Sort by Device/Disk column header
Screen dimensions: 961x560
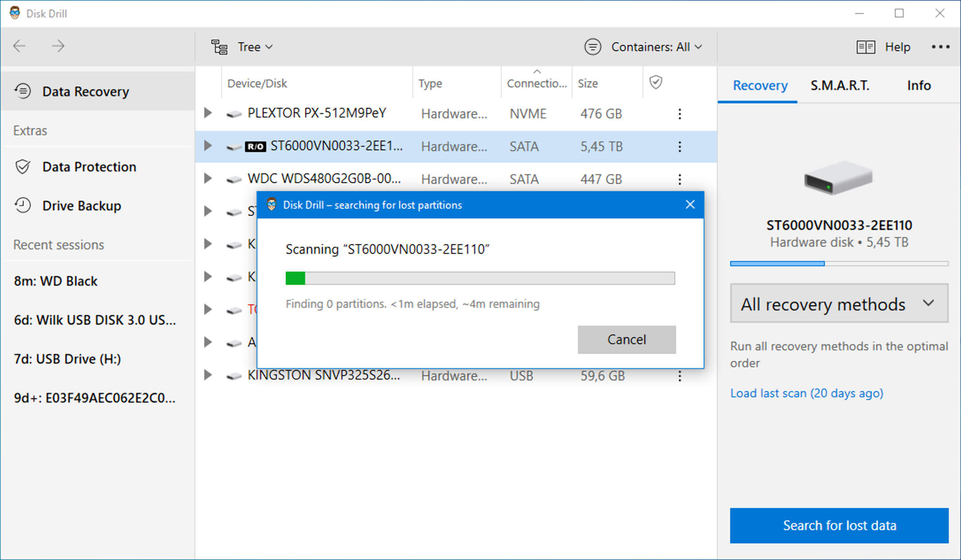click(x=317, y=83)
